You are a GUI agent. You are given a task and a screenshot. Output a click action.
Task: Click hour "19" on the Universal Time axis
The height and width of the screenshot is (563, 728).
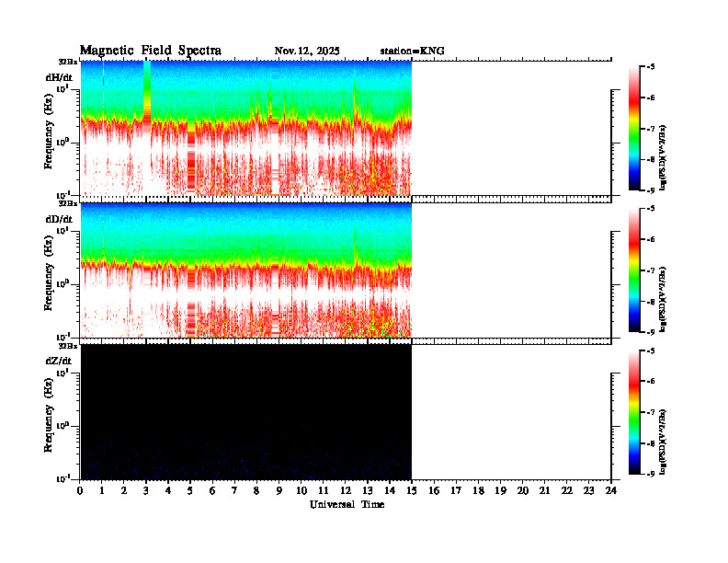click(x=500, y=491)
